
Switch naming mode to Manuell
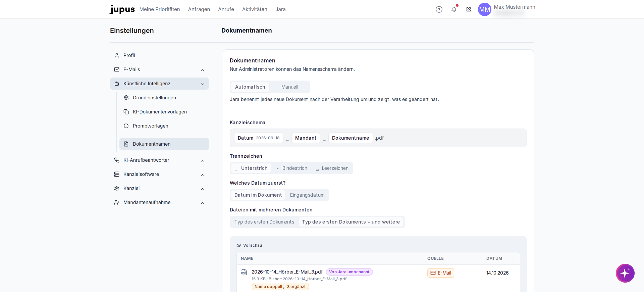coord(290,87)
